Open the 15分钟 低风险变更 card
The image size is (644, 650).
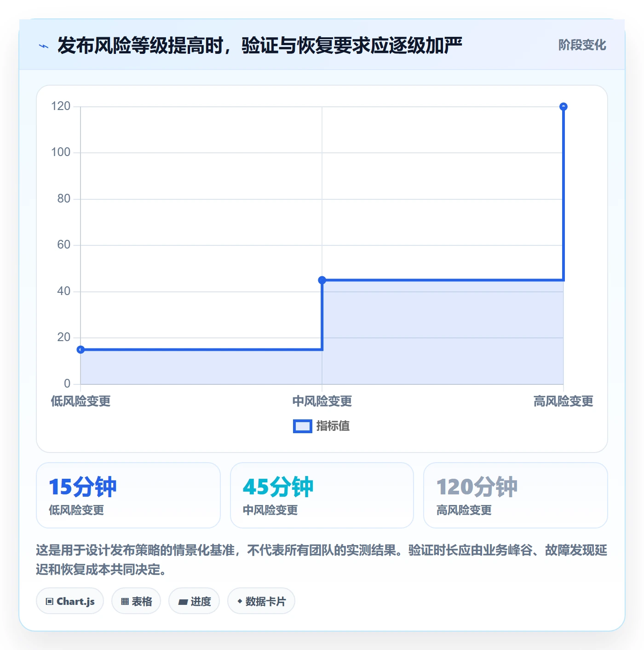click(x=128, y=495)
